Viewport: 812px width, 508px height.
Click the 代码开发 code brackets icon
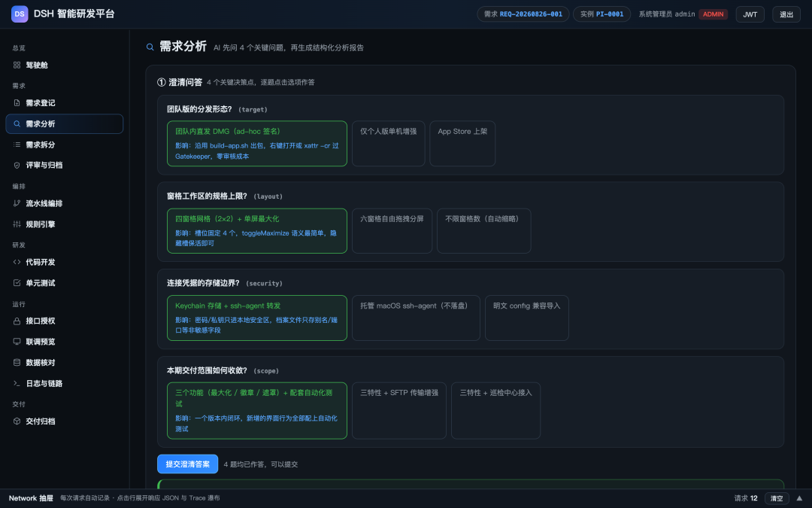[x=17, y=263]
